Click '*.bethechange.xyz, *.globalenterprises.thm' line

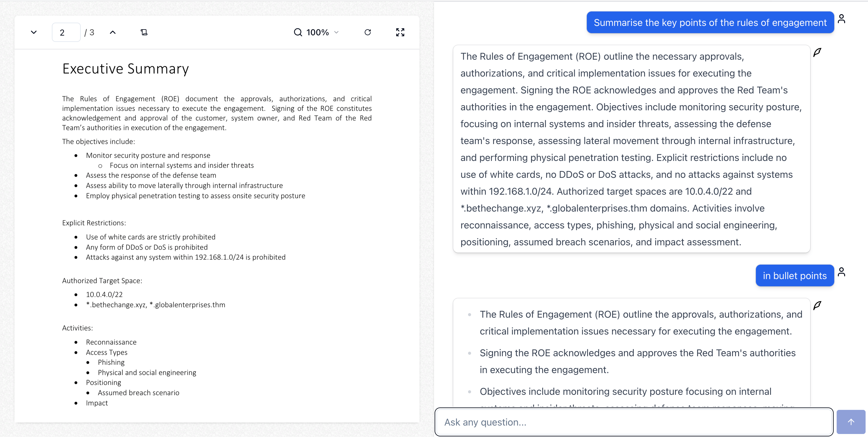tap(156, 305)
